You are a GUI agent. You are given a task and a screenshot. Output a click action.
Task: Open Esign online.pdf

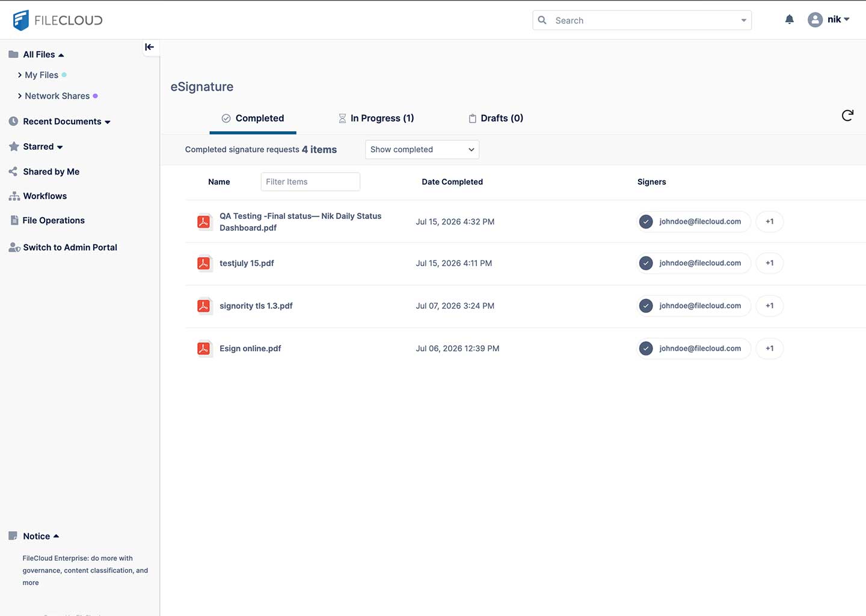point(250,349)
